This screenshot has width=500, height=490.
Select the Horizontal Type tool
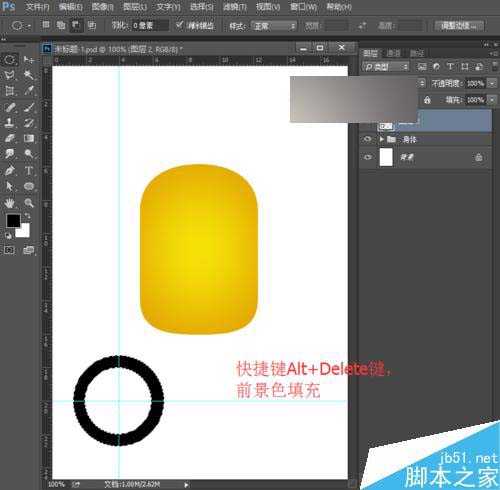click(29, 170)
